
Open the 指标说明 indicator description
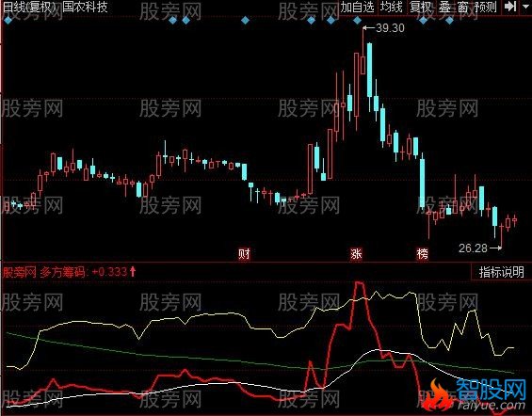(502, 272)
